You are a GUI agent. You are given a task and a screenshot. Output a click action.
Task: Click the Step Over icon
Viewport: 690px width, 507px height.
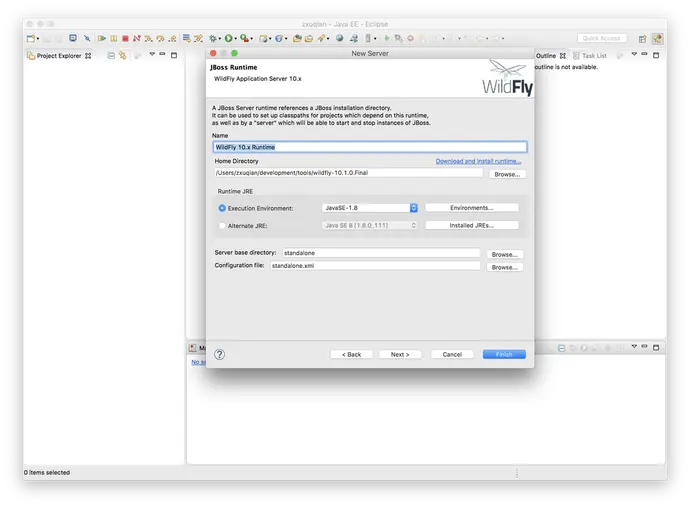[160, 39]
